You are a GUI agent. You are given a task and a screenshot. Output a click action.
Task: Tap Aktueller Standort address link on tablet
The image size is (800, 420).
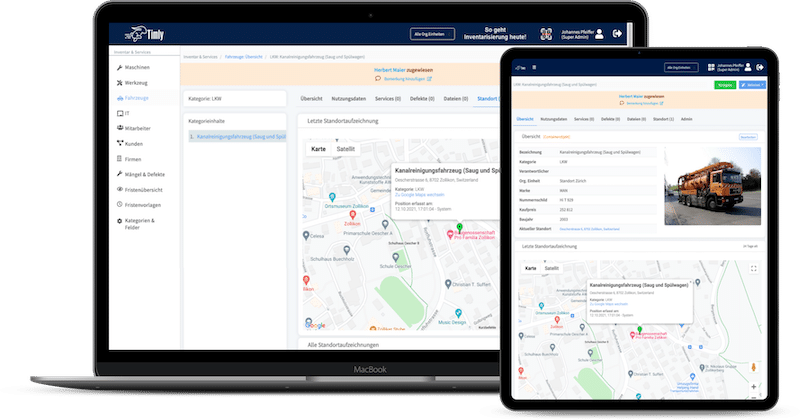(x=589, y=229)
